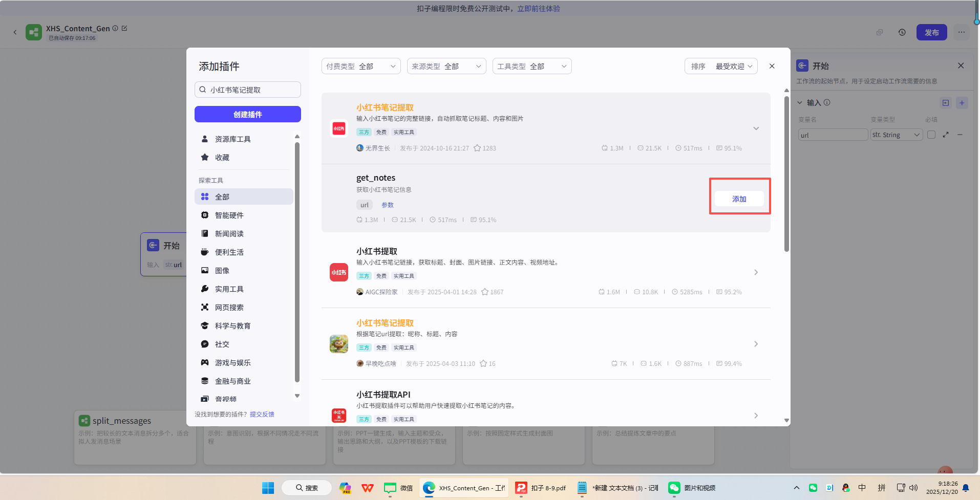This screenshot has width=980, height=500.
Task: Click the 网页搜索 category icon
Action: point(205,307)
